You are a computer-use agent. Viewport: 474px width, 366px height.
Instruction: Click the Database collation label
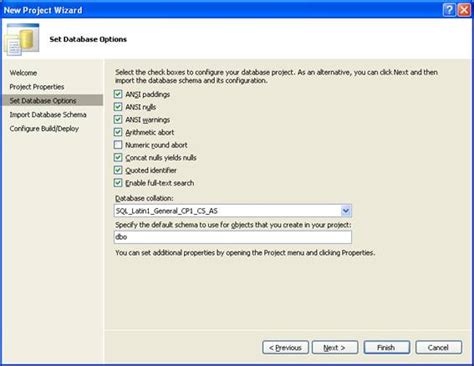point(144,198)
